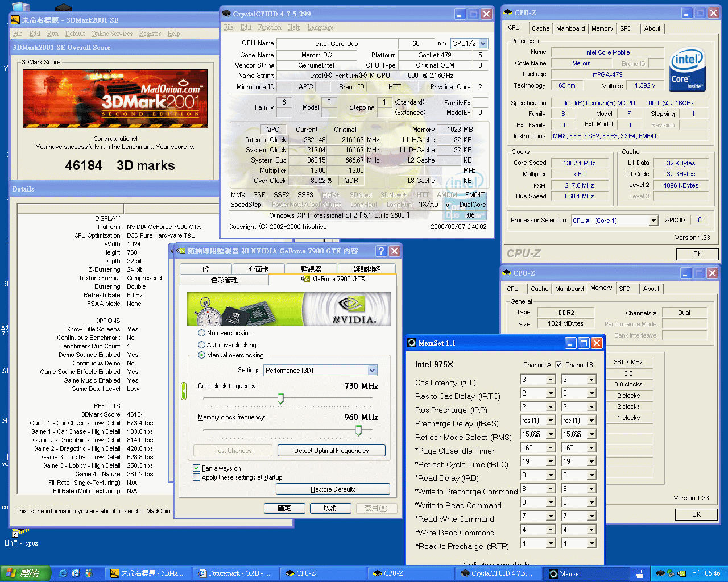Screen dimensions: 728x582
Task: Select the Manual overclocking option
Action: (x=231, y=355)
